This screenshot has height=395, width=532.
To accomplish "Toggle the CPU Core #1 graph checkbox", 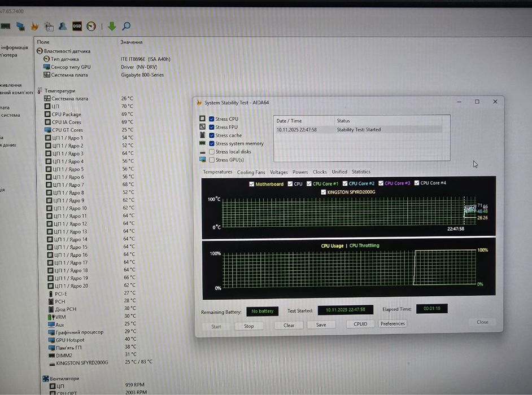I will point(309,183).
